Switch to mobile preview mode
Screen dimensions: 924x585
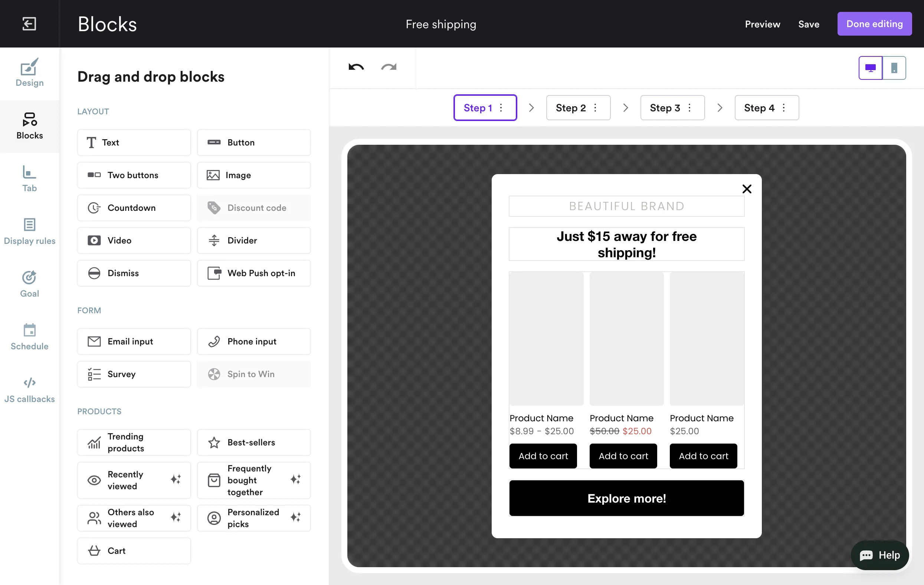pyautogui.click(x=894, y=68)
